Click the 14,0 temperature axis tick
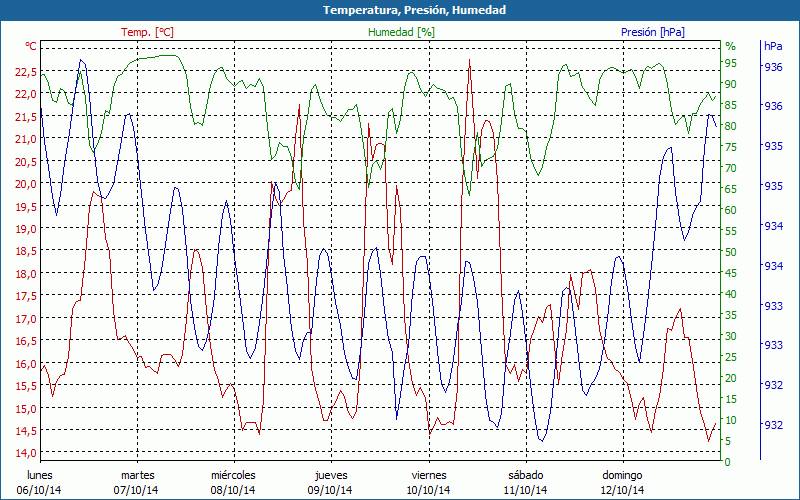800x500 pixels. coord(26,453)
